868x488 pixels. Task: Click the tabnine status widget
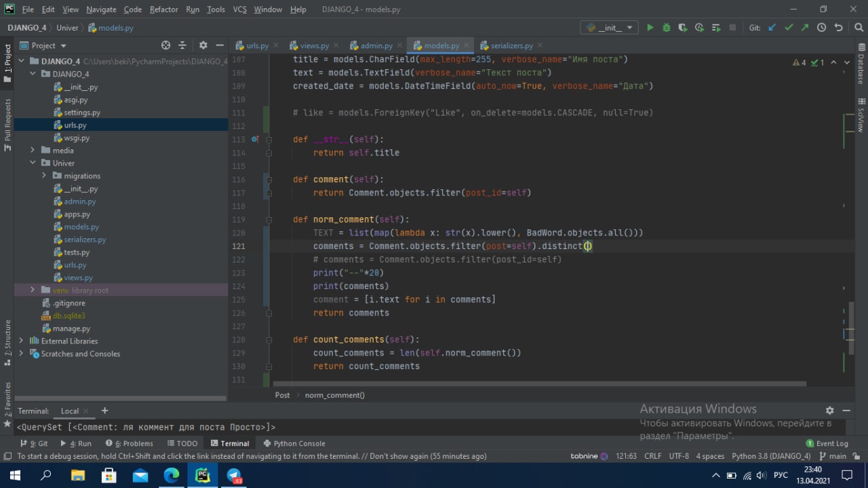589,456
